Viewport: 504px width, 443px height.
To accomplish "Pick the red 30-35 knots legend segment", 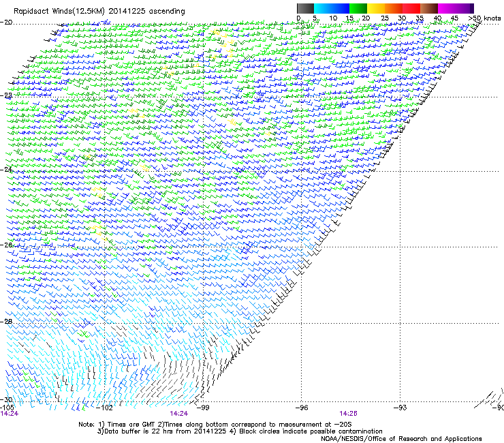I will [411, 8].
